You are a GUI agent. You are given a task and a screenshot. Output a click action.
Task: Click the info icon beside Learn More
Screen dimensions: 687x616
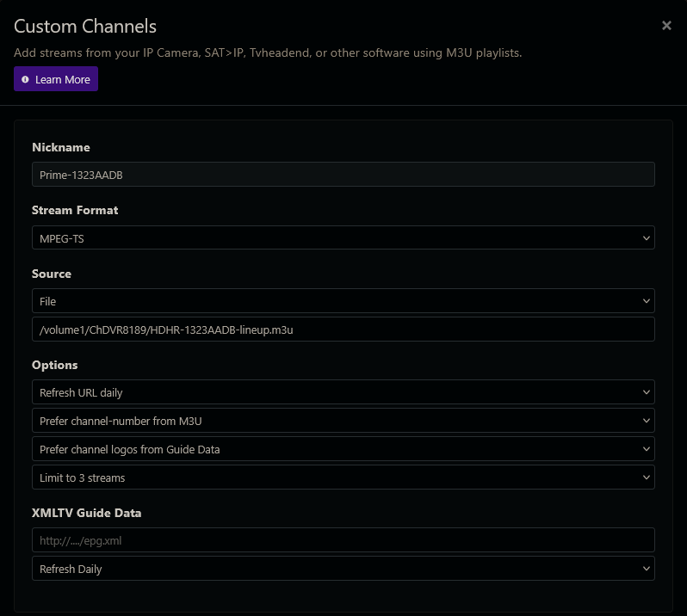(x=25, y=80)
